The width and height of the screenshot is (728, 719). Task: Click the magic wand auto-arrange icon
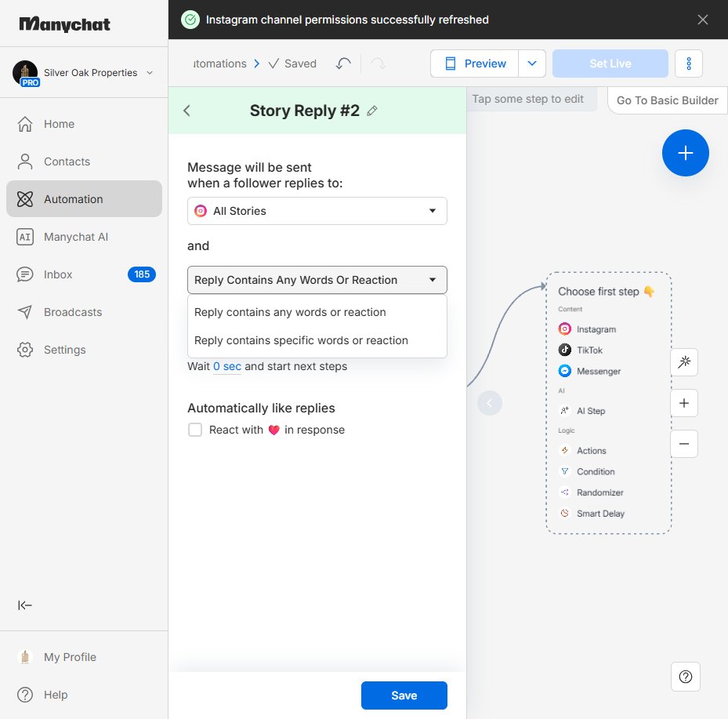[x=684, y=361]
